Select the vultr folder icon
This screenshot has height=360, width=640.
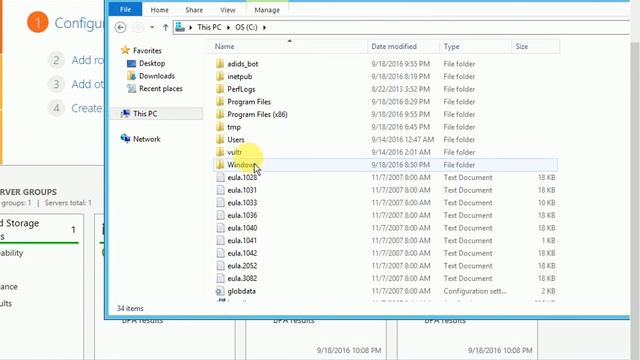(x=220, y=152)
